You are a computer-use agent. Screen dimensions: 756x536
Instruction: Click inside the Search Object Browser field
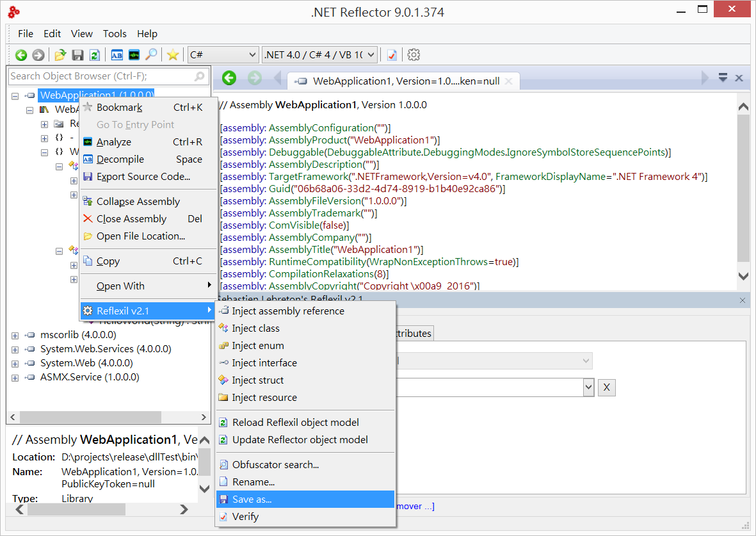pos(102,76)
